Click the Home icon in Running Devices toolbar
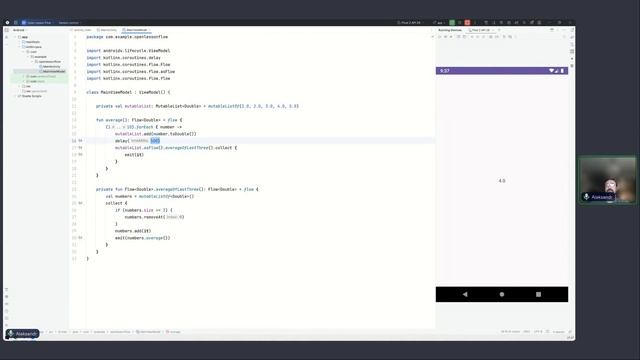This screenshot has height=360, width=640. (478, 37)
